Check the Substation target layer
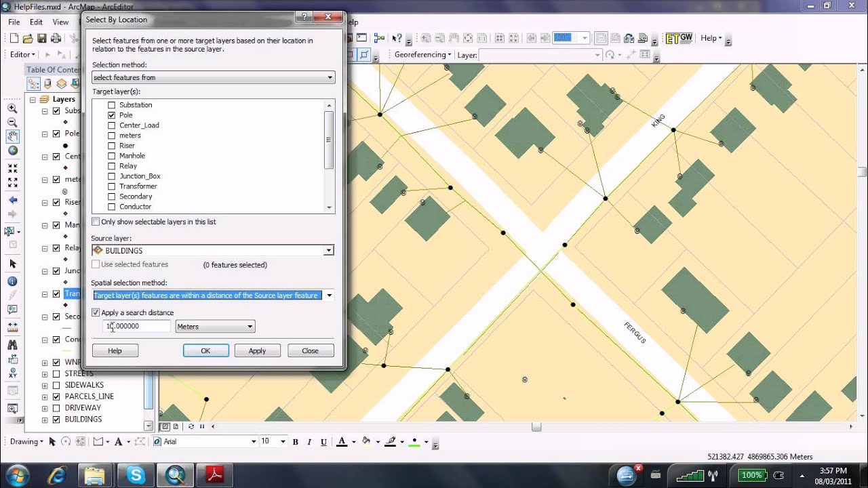This screenshot has width=868, height=488. click(112, 105)
